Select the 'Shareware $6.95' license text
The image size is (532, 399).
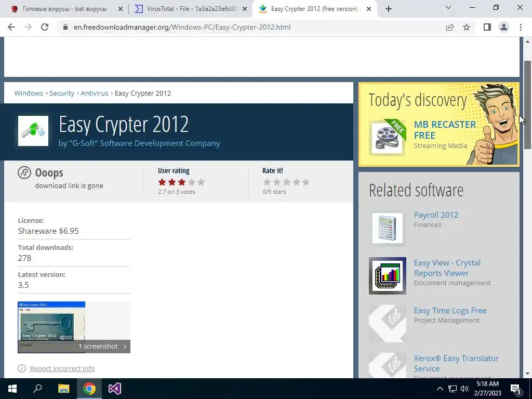(48, 231)
